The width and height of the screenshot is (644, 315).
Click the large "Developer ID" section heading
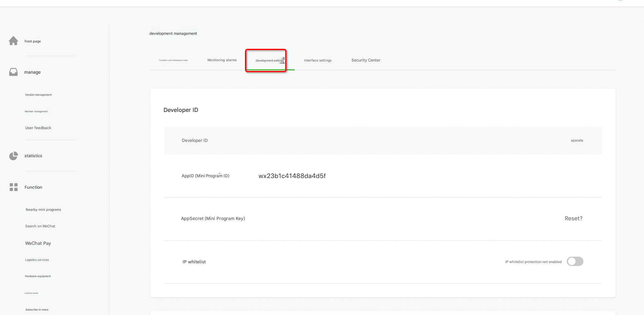181,110
